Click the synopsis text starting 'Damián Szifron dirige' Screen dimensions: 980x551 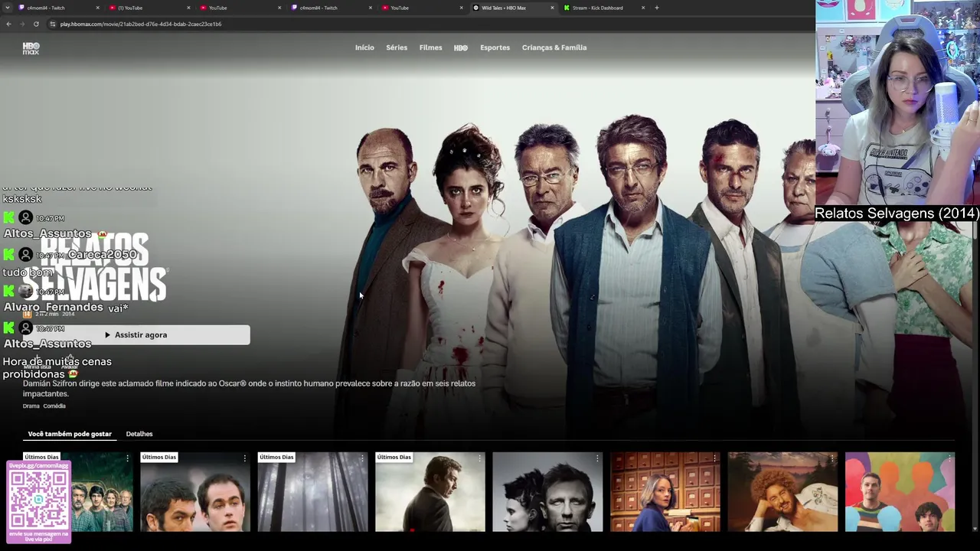tap(250, 389)
